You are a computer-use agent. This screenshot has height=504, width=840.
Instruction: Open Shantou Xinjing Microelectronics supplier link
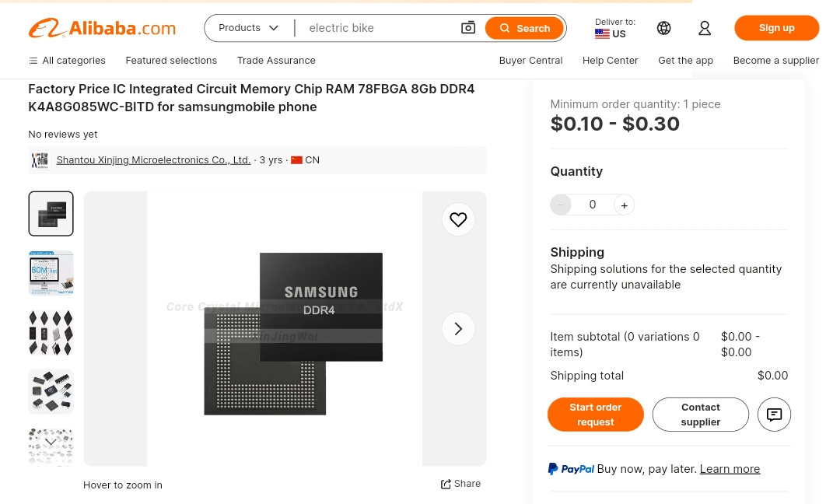pos(153,159)
